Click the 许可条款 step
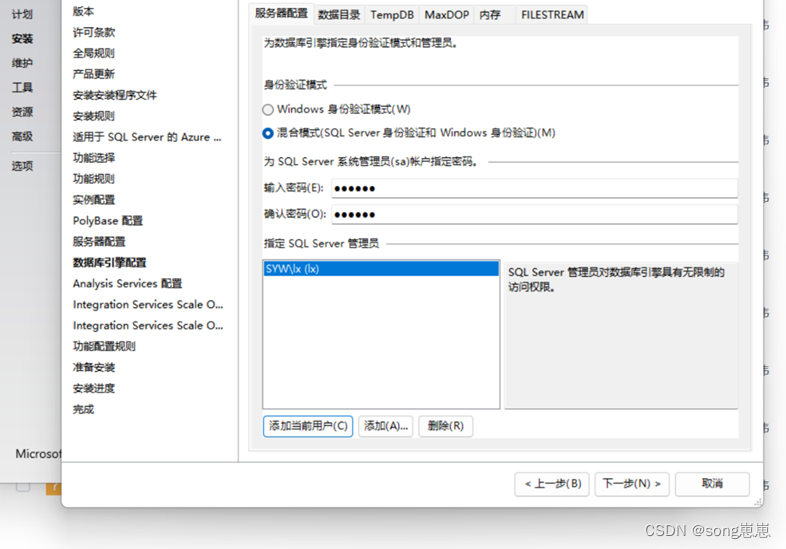The height and width of the screenshot is (549, 786). coord(94,32)
